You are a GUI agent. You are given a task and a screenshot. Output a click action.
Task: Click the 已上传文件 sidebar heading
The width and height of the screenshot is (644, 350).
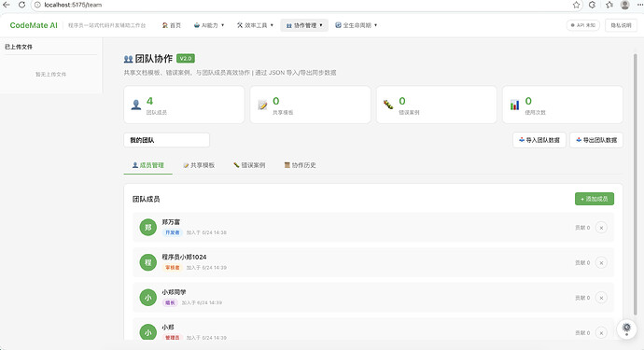(x=19, y=47)
